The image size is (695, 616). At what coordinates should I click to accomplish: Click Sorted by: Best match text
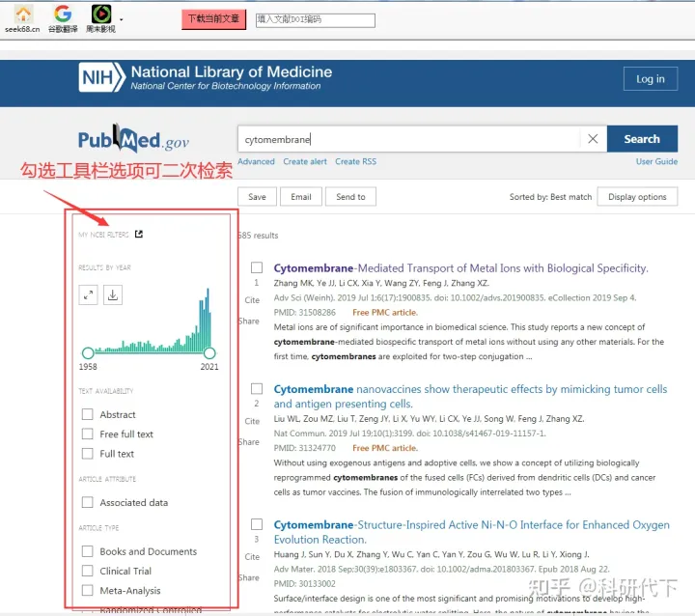[x=550, y=197]
